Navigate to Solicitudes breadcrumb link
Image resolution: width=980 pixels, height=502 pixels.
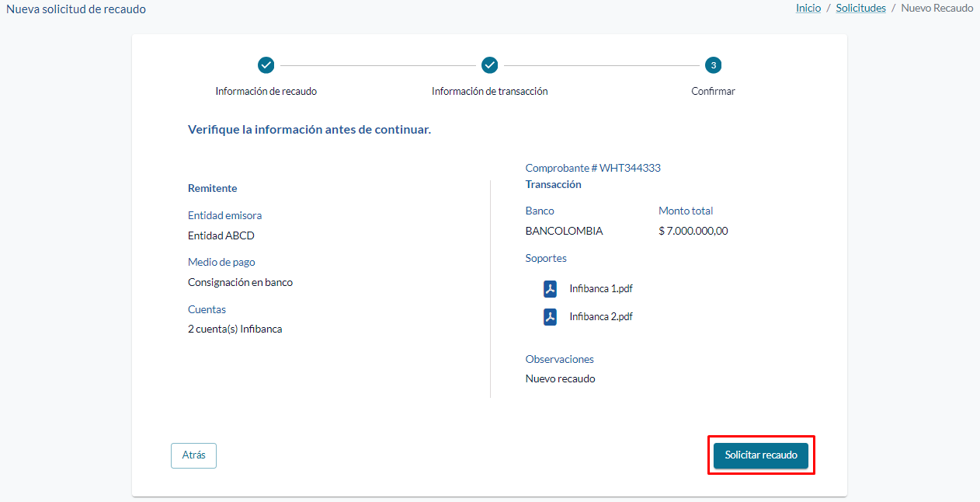click(x=860, y=8)
